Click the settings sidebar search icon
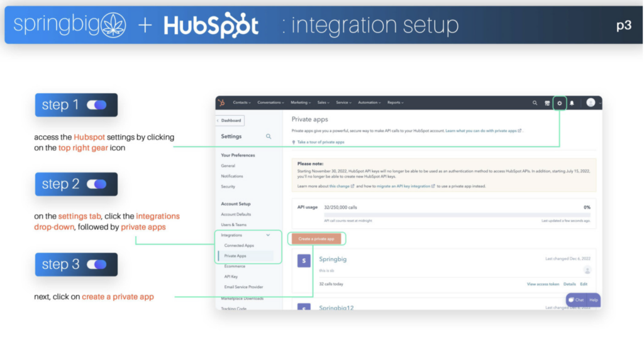The width and height of the screenshot is (644, 362). 269,136
